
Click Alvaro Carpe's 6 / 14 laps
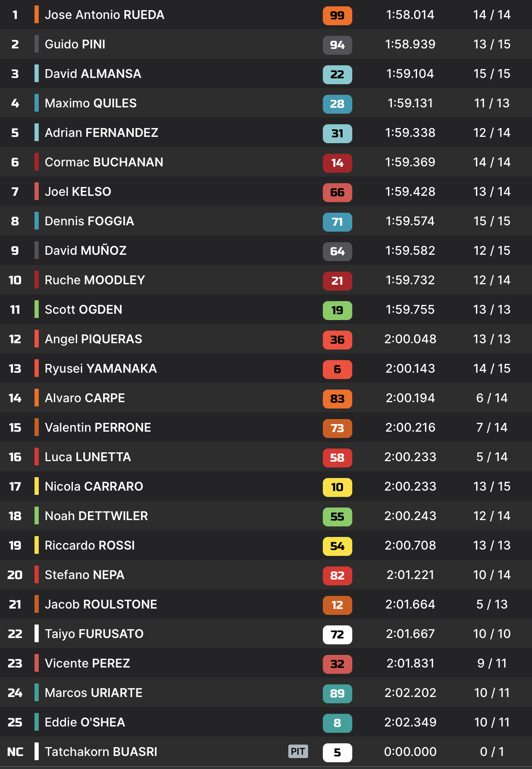click(492, 398)
